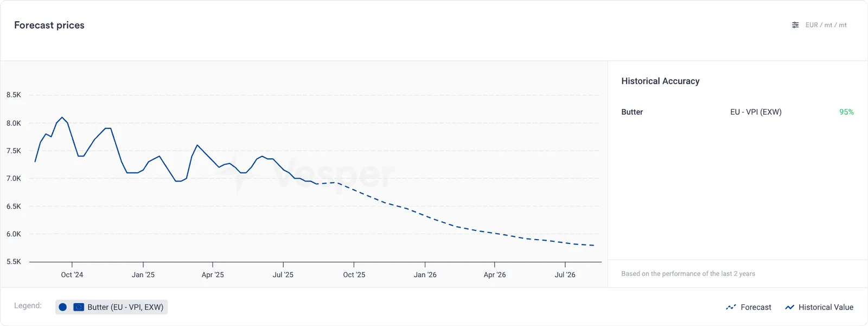Open the EUR / mt / mt unit selector
Viewport: 868px width, 326px height.
(820, 25)
